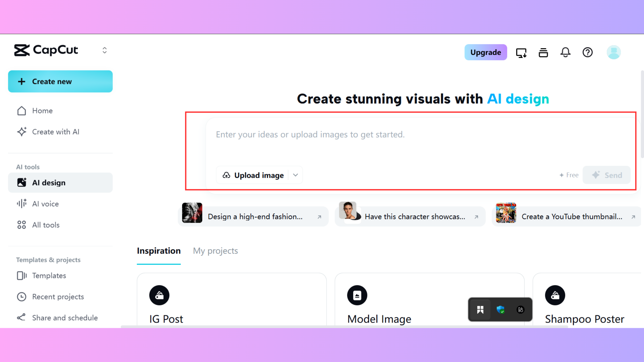This screenshot has width=644, height=362.
Task: Open the layers stack icon in header
Action: coord(543,53)
